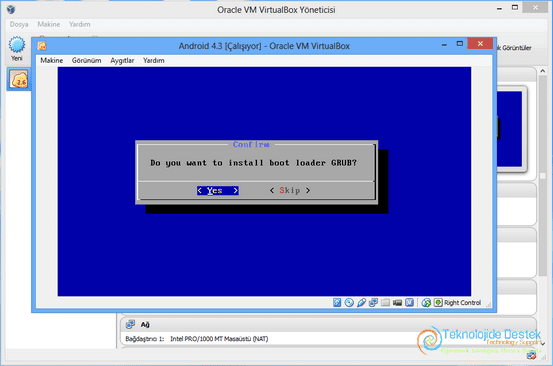Open the Yardım menu in VirtualBox Manager
Viewport: 553px width, 366px height.
coord(79,24)
